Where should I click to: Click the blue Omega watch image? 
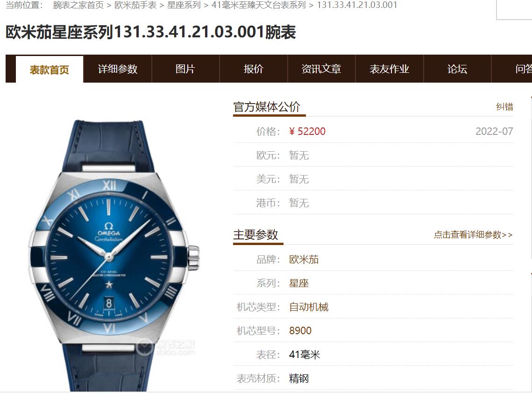click(113, 256)
